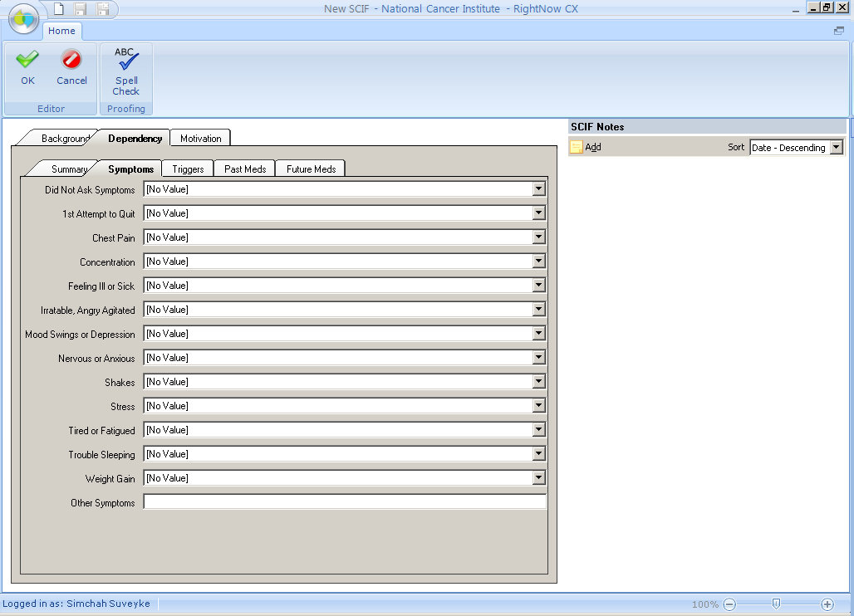
Task: Click zoom out minus button in status bar
Action: (729, 604)
